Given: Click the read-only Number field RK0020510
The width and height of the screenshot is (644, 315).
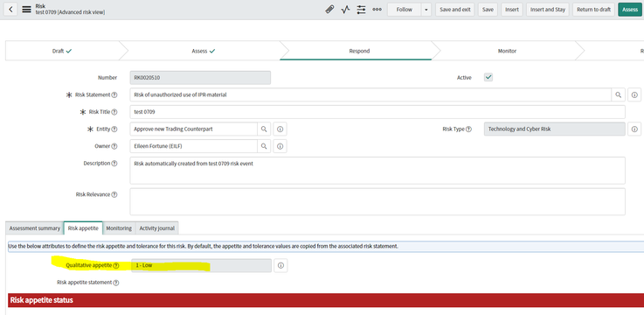Looking at the screenshot, I should pos(200,77).
